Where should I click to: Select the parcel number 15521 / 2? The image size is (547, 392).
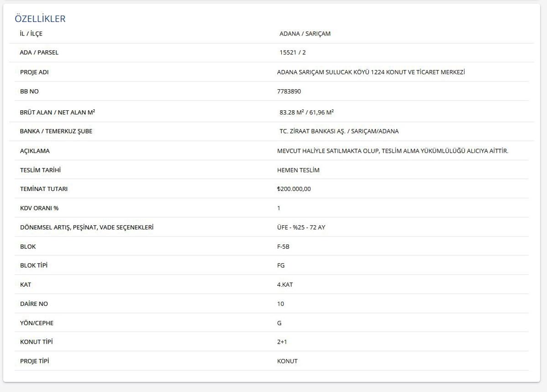[x=293, y=52]
